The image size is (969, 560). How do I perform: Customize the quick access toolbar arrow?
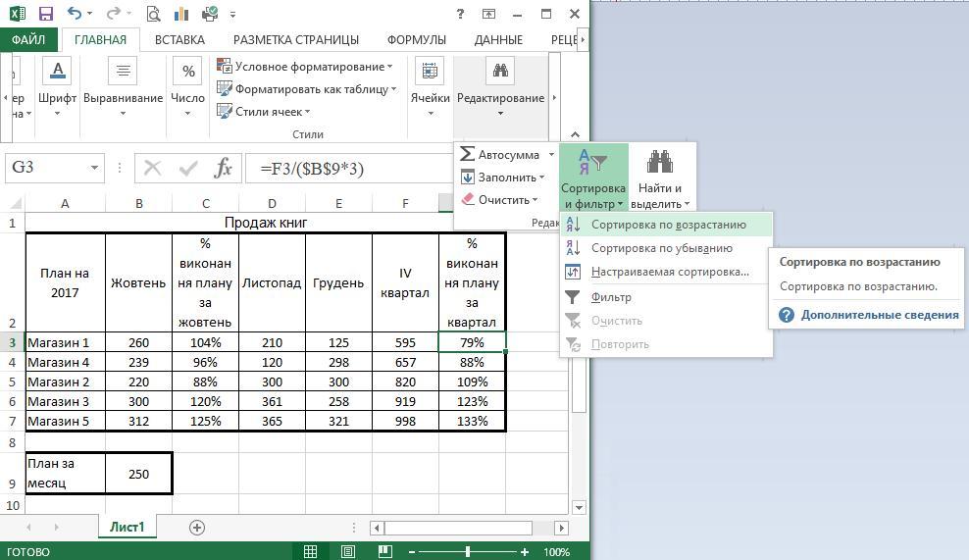point(233,14)
